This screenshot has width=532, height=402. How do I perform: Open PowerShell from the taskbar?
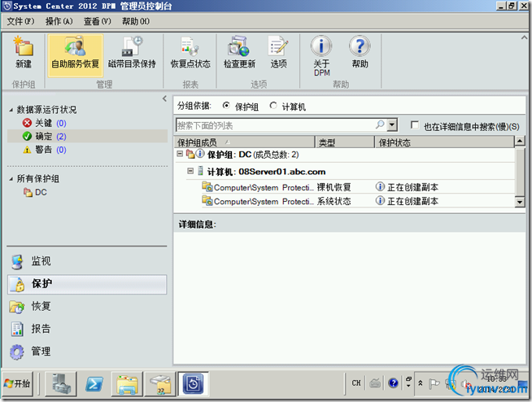pyautogui.click(x=94, y=383)
